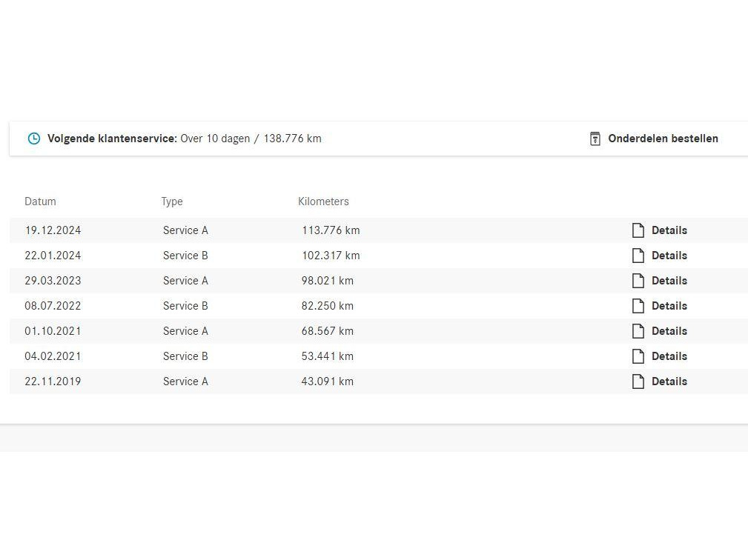Open Details for the 68.567 km service

click(669, 331)
